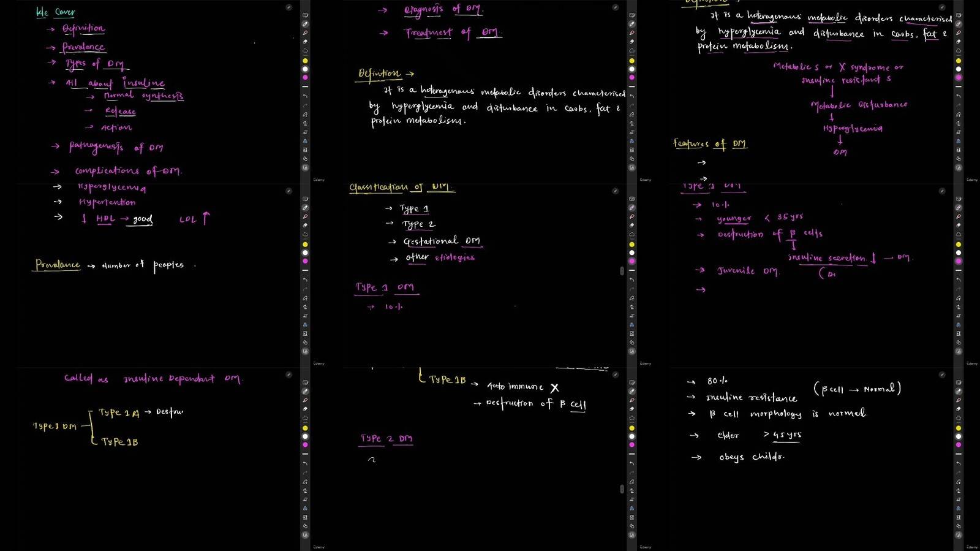Toggle the pen mode circle above bottom-right canvas
This screenshot has width=980, height=551.
tap(941, 374)
